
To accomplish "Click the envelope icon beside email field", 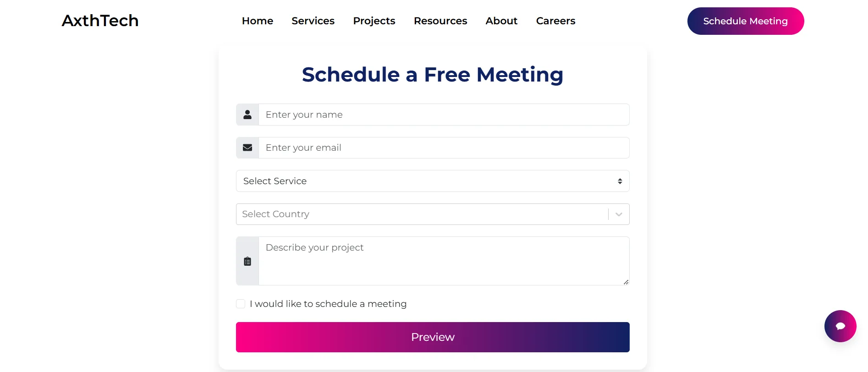I will 247,148.
